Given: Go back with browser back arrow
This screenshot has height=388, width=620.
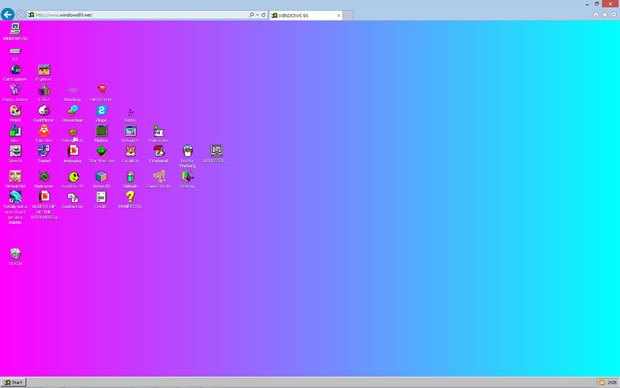Looking at the screenshot, I should click(x=8, y=15).
